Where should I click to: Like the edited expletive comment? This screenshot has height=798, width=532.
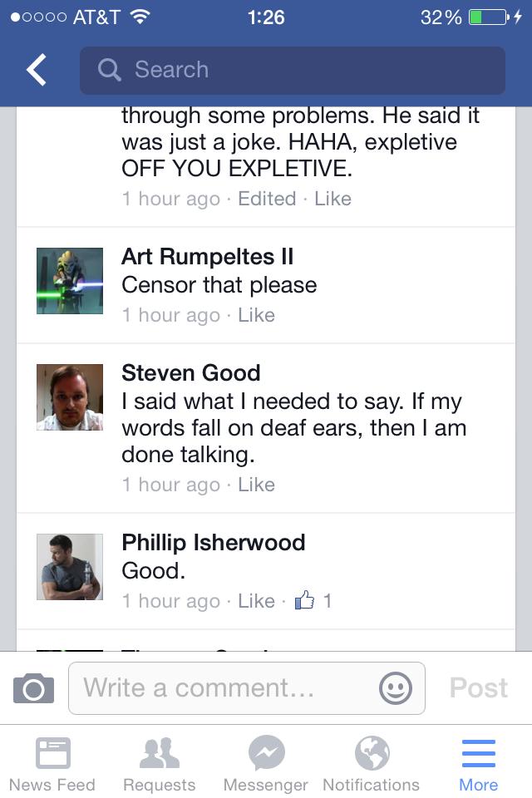click(x=333, y=199)
